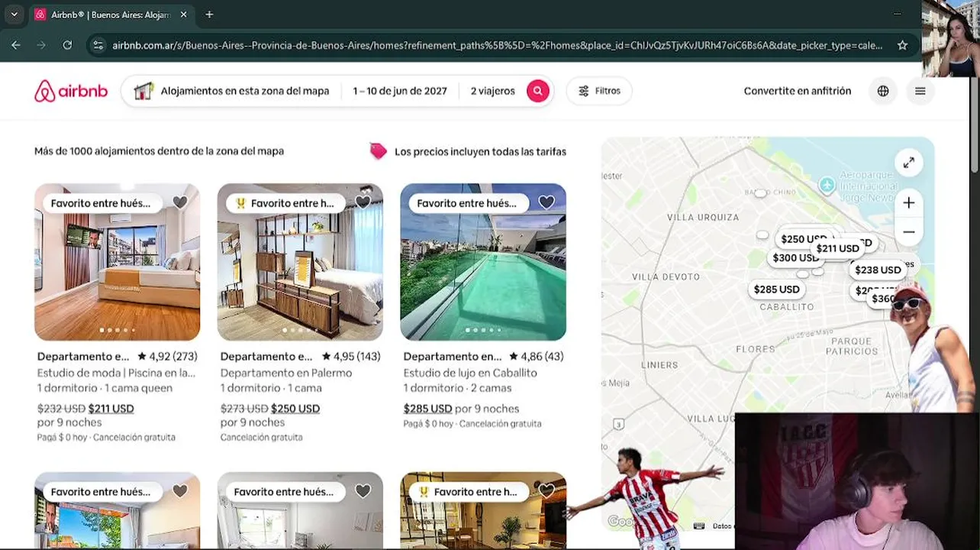Click the pink price tag icon
This screenshot has height=550, width=980.
378,150
